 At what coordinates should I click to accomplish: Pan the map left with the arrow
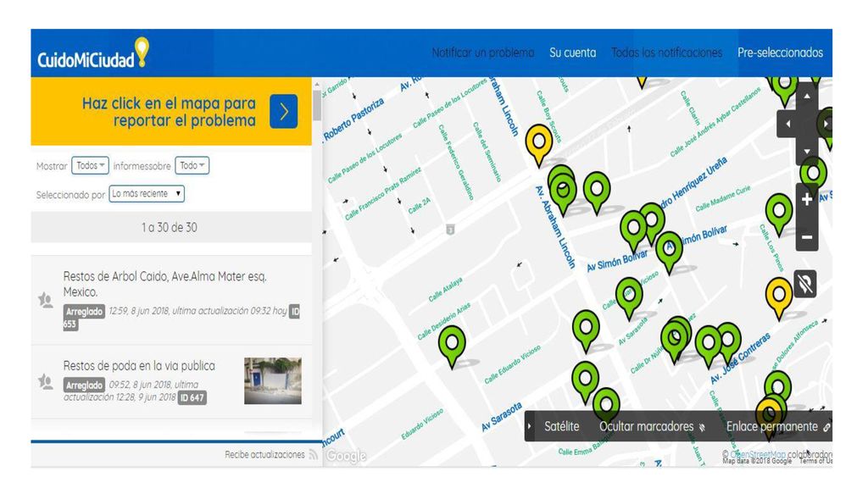[x=787, y=124]
